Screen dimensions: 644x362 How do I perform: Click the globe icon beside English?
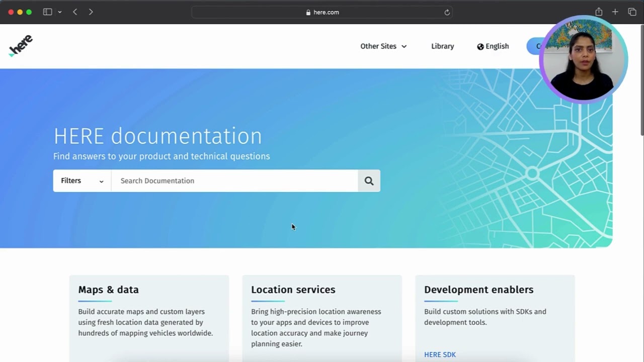[x=480, y=46]
